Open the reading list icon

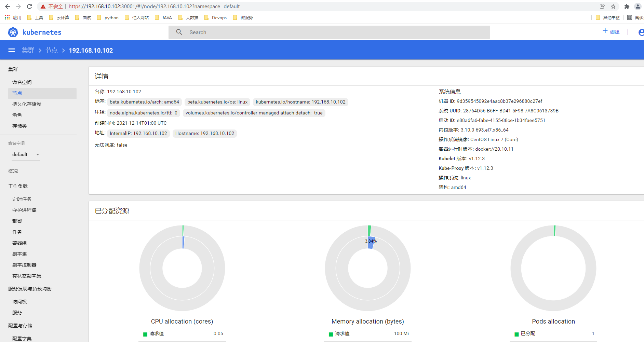pos(629,17)
